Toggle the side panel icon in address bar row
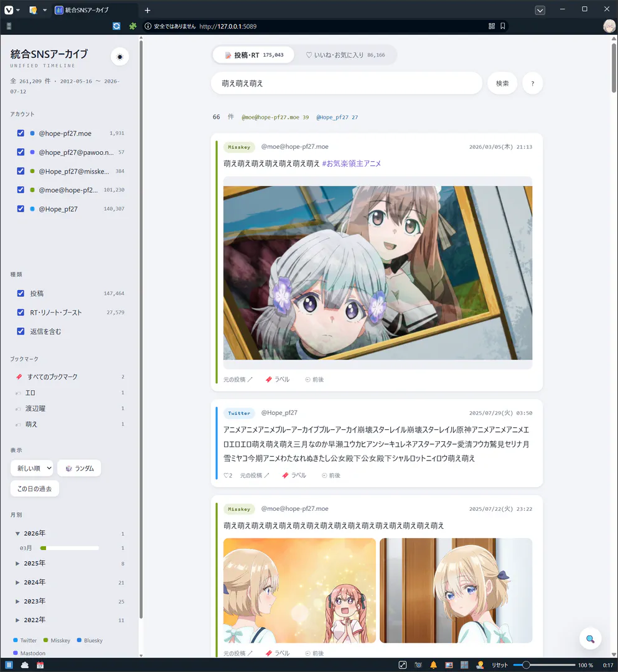 pyautogui.click(x=9, y=26)
